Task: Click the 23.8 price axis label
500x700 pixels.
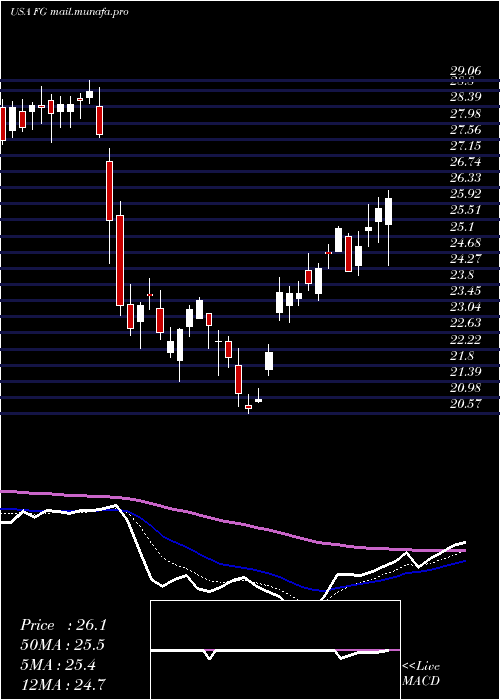Action: coord(462,275)
